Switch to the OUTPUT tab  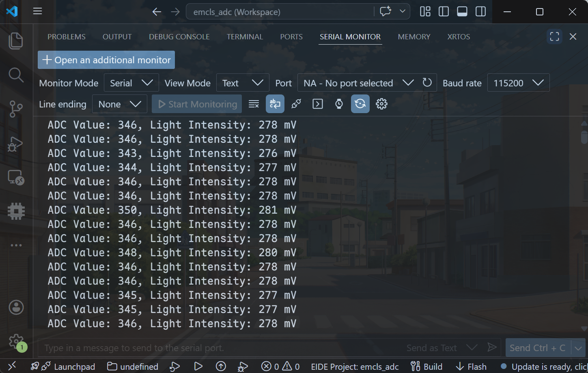click(x=117, y=36)
